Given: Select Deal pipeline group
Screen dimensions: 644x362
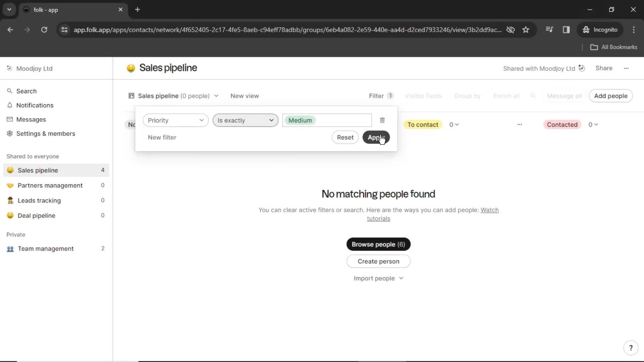Looking at the screenshot, I should pyautogui.click(x=56, y=216).
